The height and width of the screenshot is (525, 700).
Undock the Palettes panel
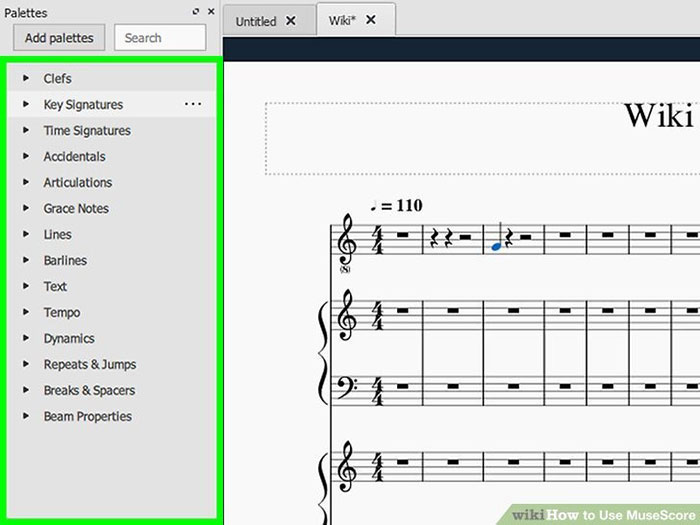pos(196,12)
